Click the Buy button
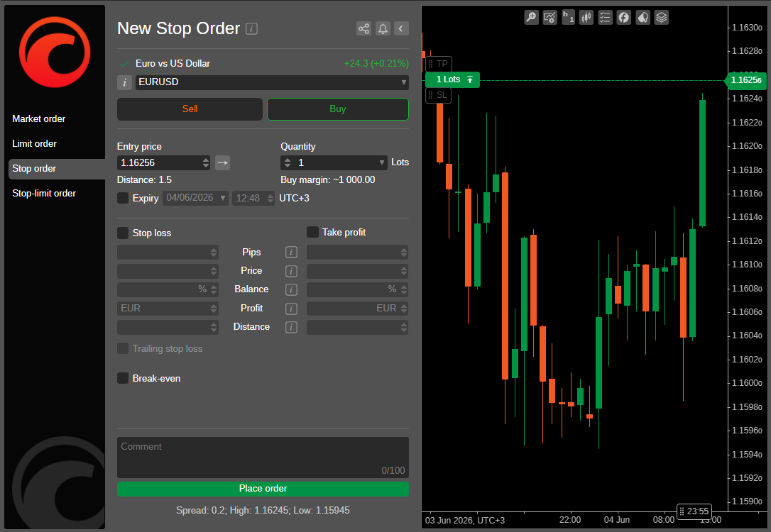This screenshot has width=771, height=532. click(338, 109)
